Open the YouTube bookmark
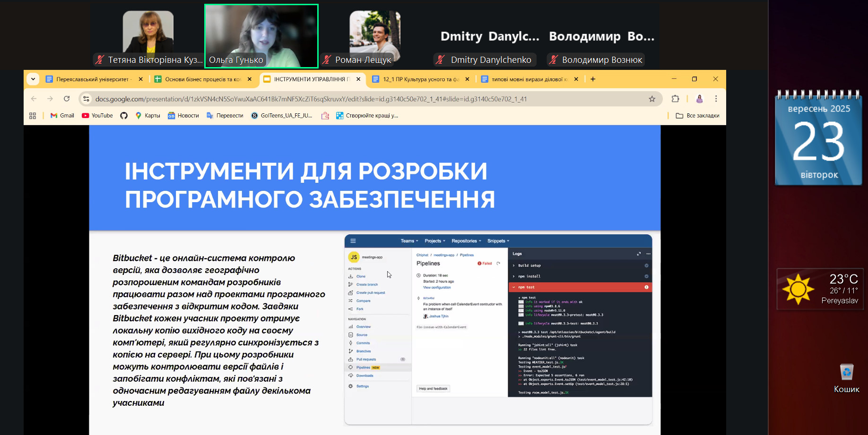The image size is (868, 435). click(x=97, y=116)
